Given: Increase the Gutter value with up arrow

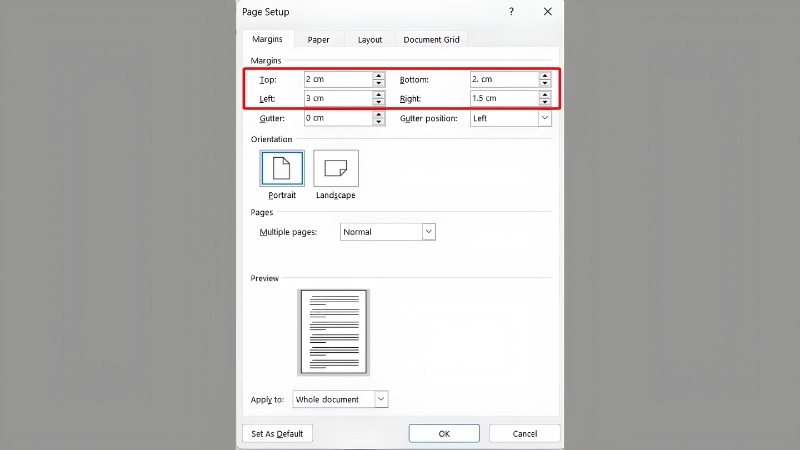Looking at the screenshot, I should (x=378, y=114).
